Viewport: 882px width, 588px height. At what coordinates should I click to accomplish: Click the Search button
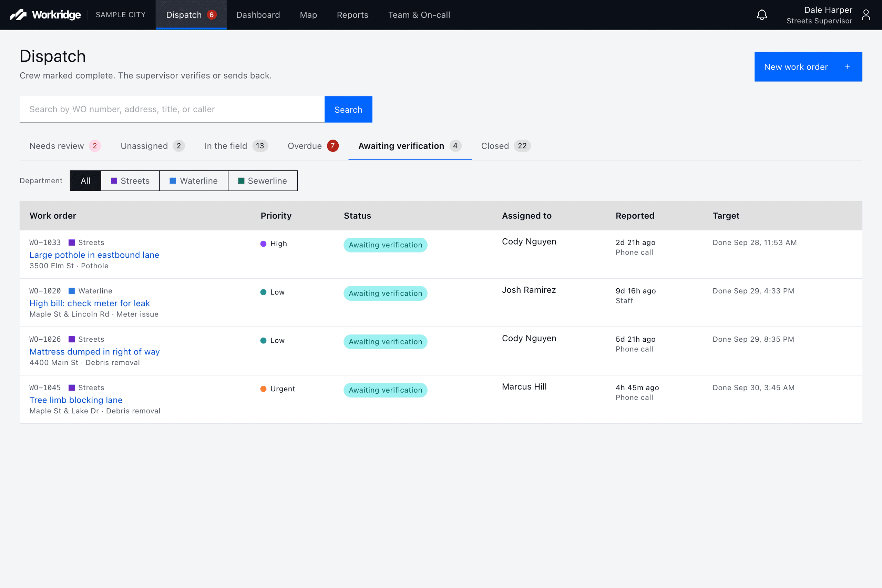[348, 110]
